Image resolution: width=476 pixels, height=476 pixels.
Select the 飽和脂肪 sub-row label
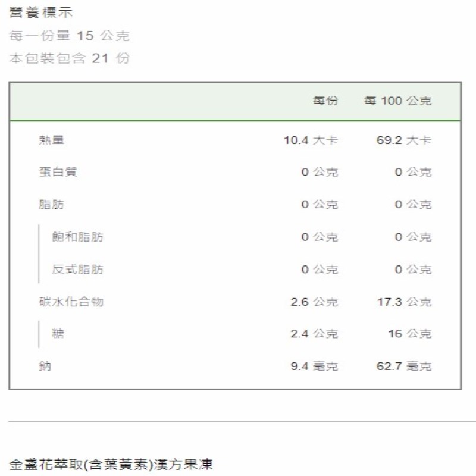(x=77, y=237)
